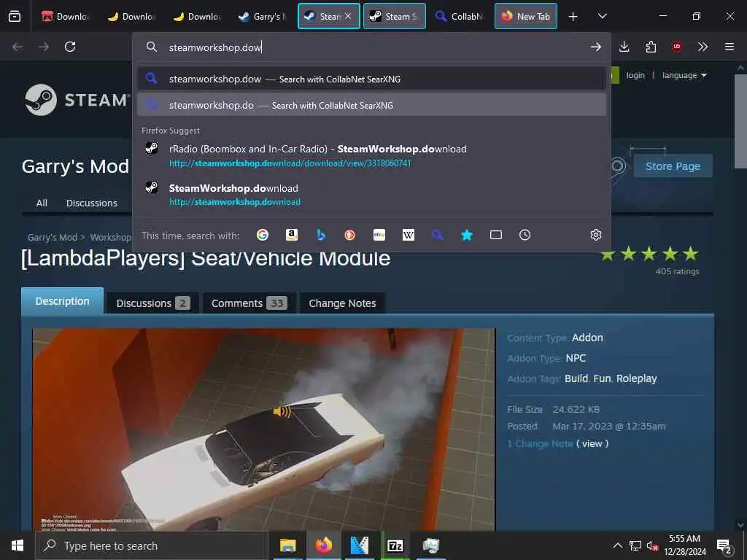Image resolution: width=747 pixels, height=560 pixels.
Task: Close the active Steam tab
Action: coord(348,16)
